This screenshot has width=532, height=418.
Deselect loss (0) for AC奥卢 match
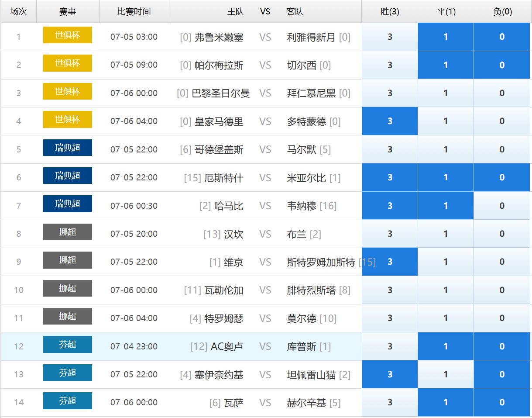[x=502, y=346]
